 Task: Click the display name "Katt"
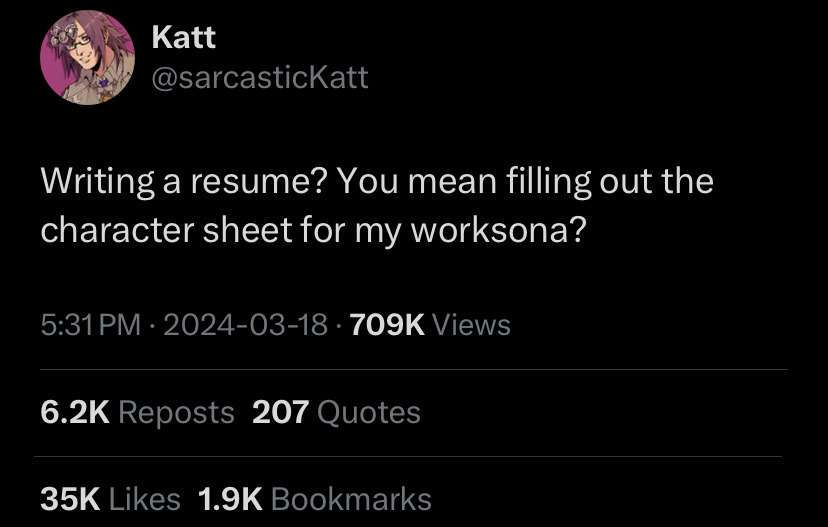coord(184,37)
